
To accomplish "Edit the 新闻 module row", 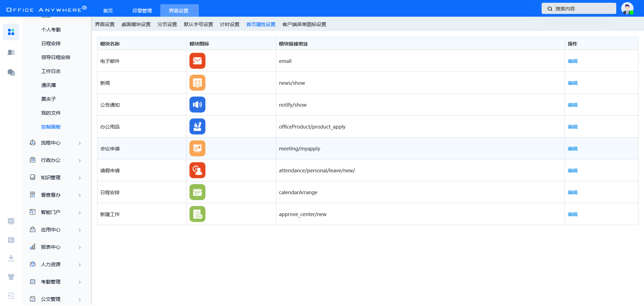I will tap(573, 83).
